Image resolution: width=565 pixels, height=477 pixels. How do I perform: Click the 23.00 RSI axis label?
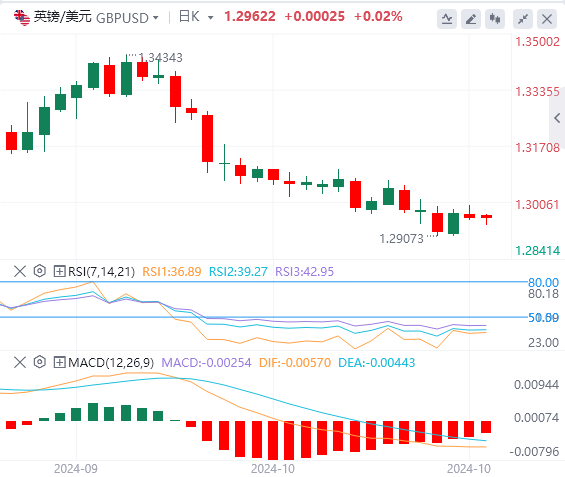(x=543, y=342)
